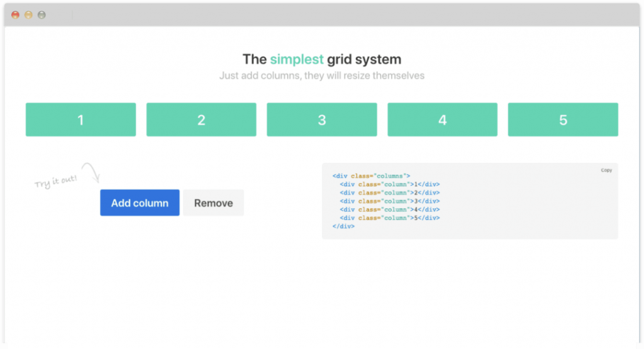Image resolution: width=644 pixels, height=349 pixels.
Task: Select grid column box 1
Action: pyautogui.click(x=80, y=119)
